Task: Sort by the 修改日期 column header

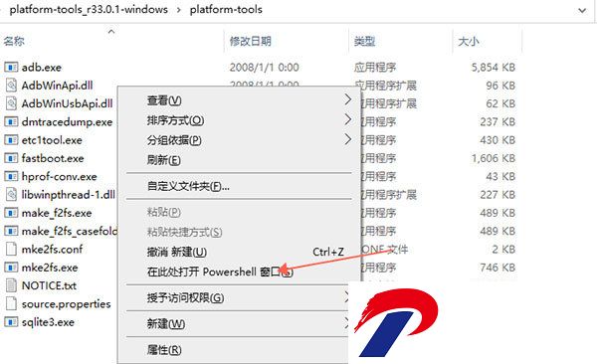Action: pyautogui.click(x=250, y=41)
